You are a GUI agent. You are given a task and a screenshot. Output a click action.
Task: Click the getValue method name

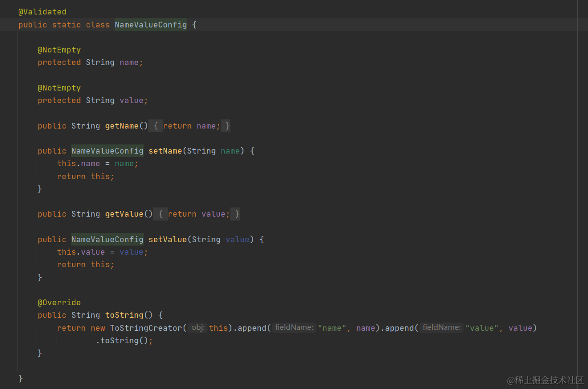coord(124,214)
